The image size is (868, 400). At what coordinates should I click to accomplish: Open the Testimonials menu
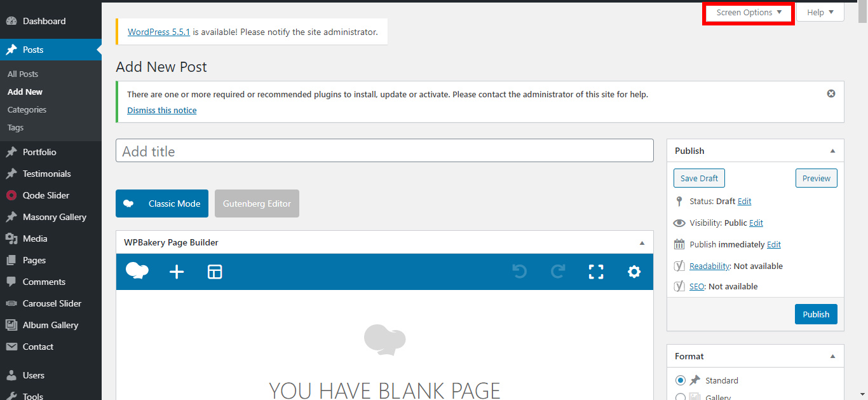[51, 174]
